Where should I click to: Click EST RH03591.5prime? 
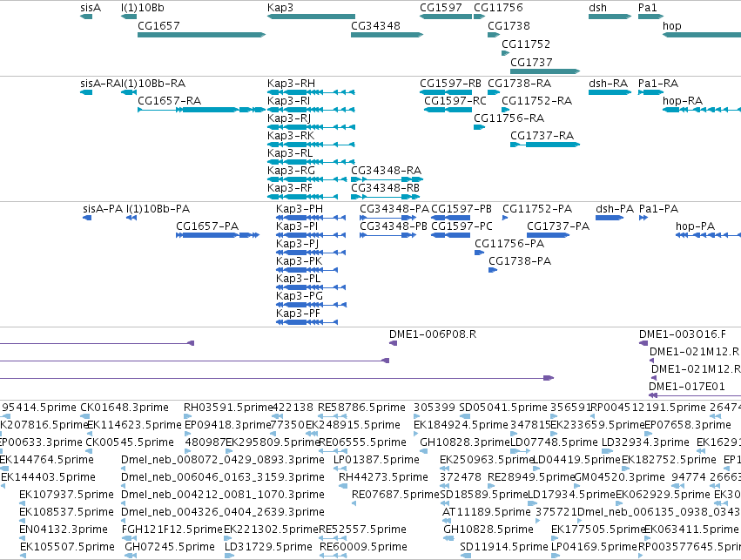pos(188,416)
